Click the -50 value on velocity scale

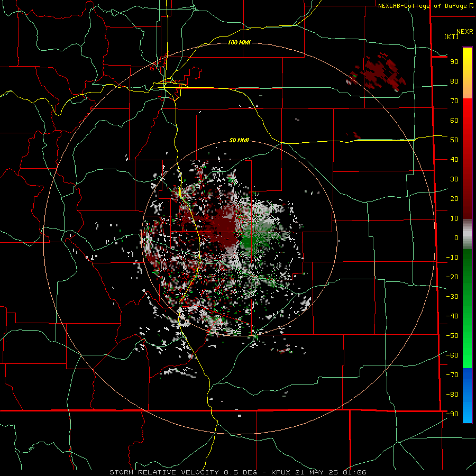[x=452, y=336]
